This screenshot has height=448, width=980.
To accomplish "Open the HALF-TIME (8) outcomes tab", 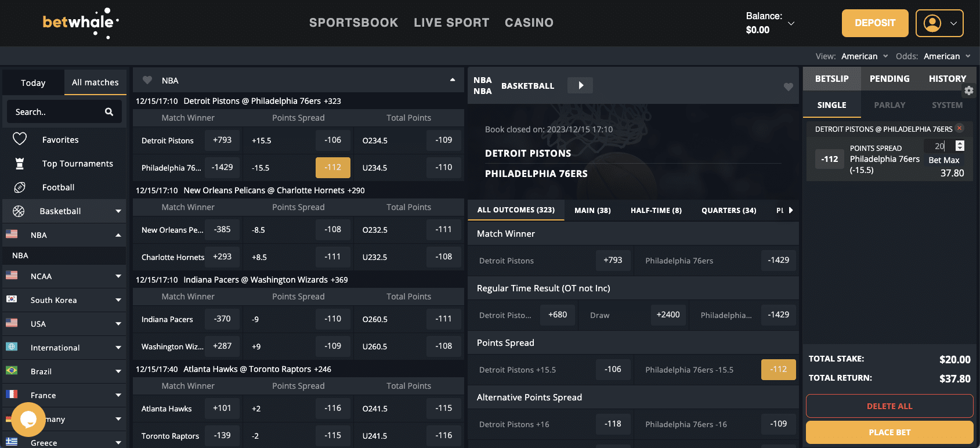I will pos(656,210).
